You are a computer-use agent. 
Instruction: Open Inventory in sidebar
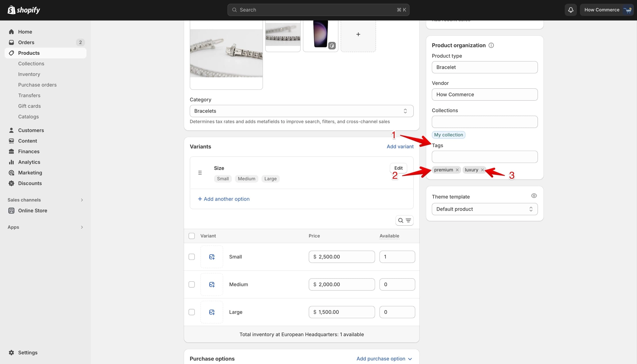click(29, 74)
